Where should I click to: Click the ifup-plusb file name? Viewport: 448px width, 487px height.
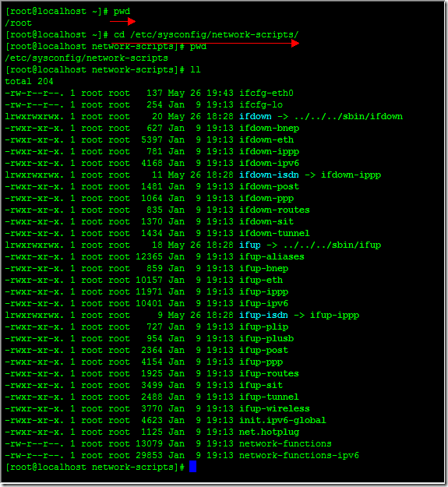tap(266, 338)
